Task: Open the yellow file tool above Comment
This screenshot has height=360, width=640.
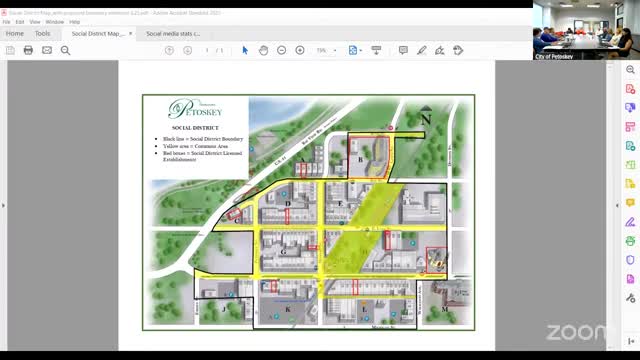Action: pos(630,184)
